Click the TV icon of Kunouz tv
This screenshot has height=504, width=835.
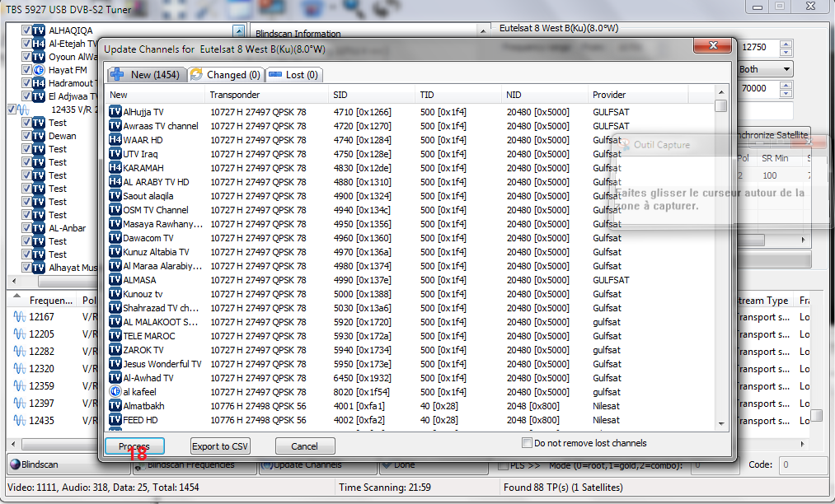[x=115, y=293]
